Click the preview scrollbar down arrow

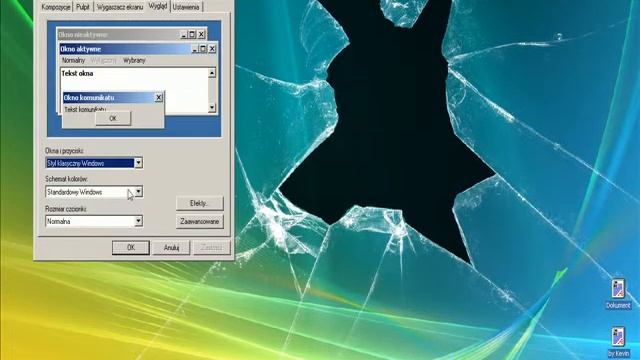[x=212, y=107]
